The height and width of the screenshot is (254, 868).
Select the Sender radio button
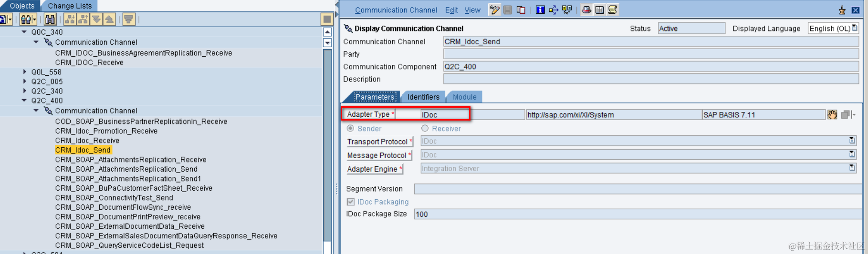[x=351, y=128]
